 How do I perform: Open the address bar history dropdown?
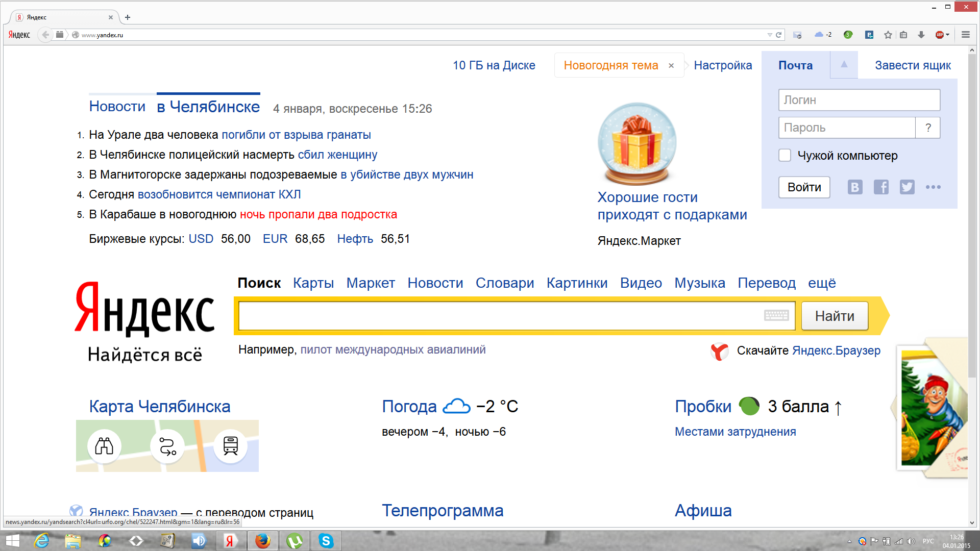pyautogui.click(x=770, y=35)
